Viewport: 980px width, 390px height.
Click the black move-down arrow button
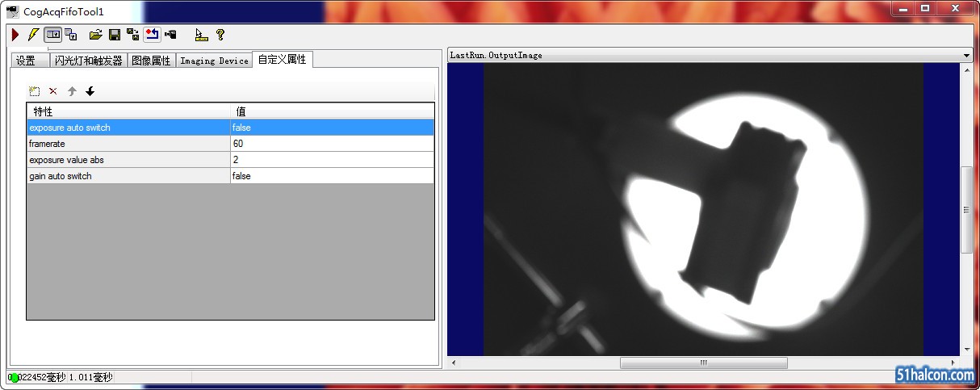point(90,91)
